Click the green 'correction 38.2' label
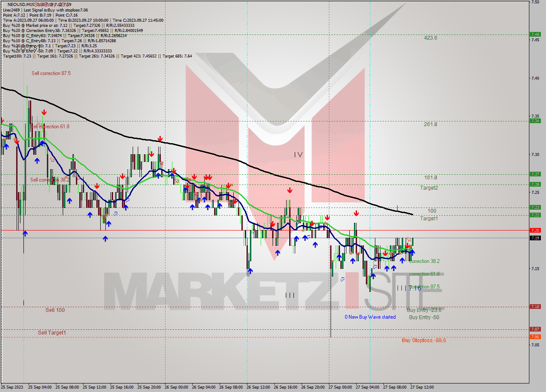 424,261
